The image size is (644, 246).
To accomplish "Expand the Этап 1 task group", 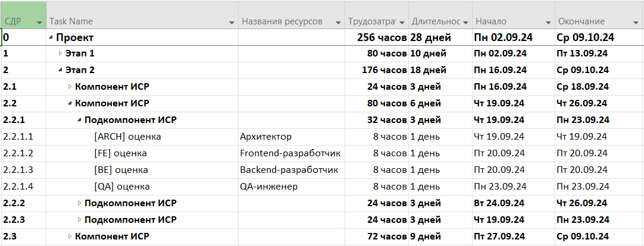I will click(60, 53).
